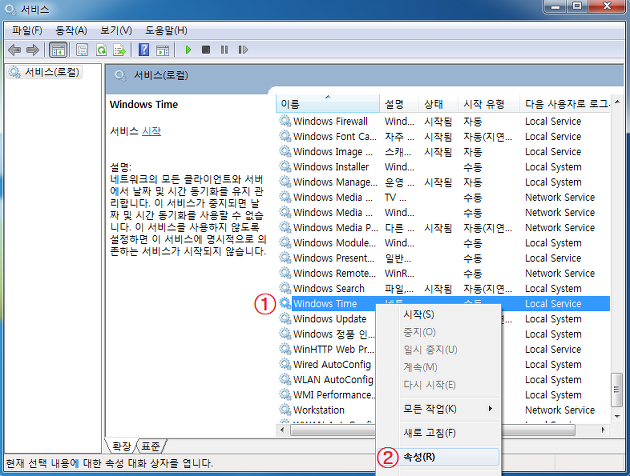This screenshot has height=476, width=630.
Task: Switch to the 확장 tab
Action: [121, 446]
